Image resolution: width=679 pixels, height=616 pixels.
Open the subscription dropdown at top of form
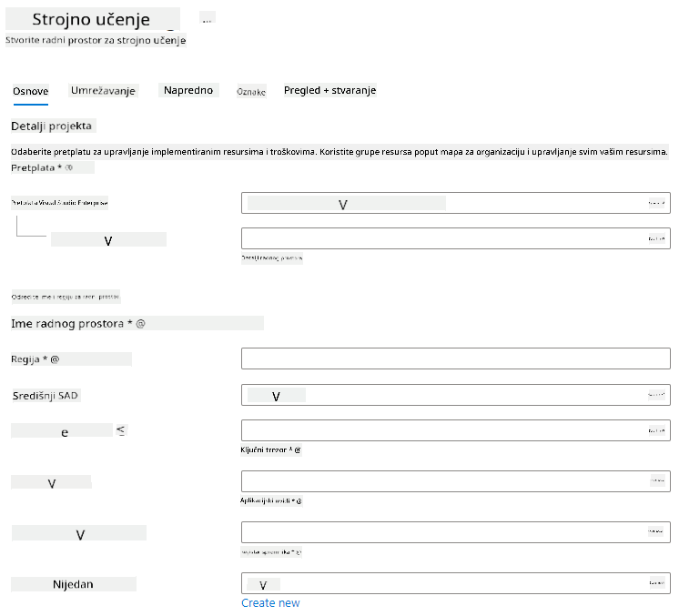(x=456, y=203)
